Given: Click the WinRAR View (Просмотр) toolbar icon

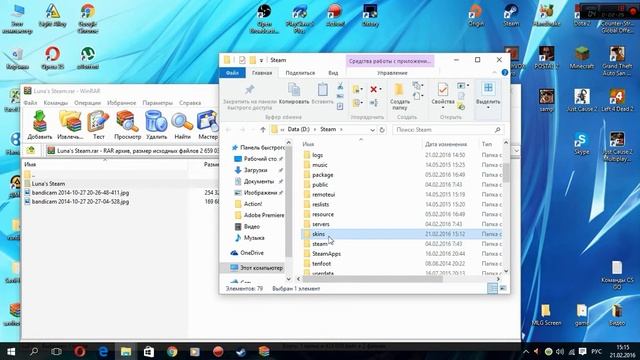Looking at the screenshot, I should [127, 121].
